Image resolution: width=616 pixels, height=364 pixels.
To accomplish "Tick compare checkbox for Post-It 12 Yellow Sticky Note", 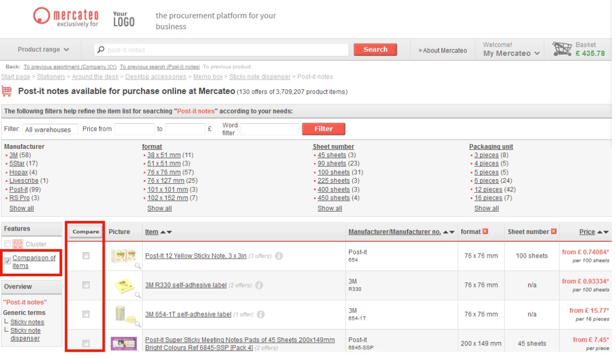I will [86, 256].
